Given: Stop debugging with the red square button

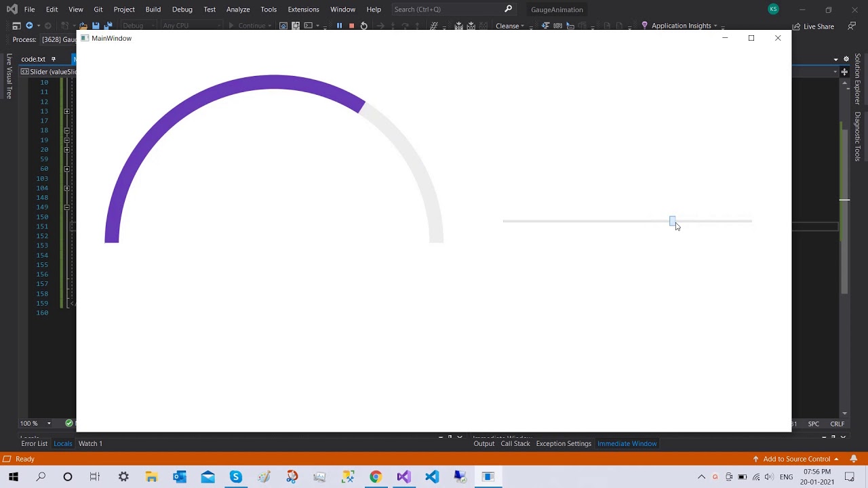Looking at the screenshot, I should click(351, 26).
